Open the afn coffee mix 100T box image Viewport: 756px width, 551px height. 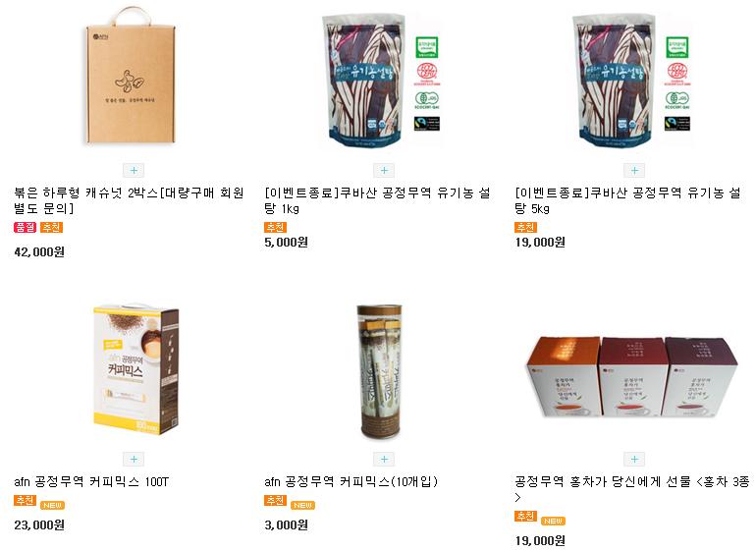coord(135,370)
